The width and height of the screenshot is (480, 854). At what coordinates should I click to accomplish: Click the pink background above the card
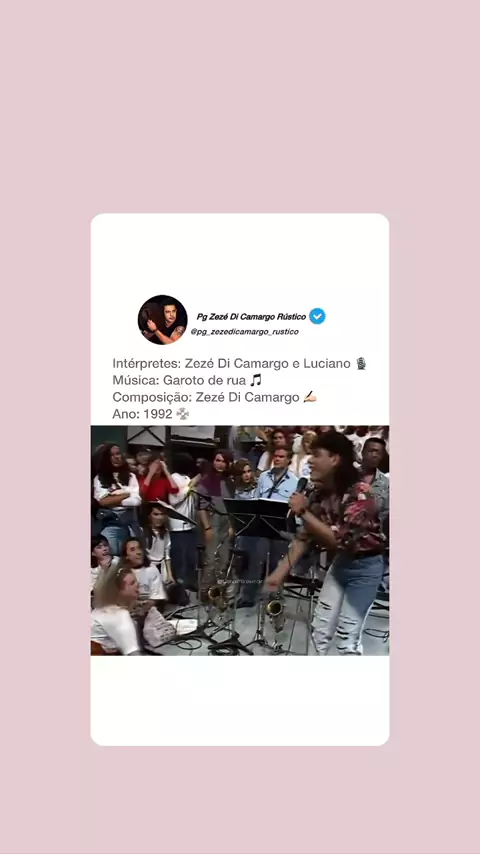(240, 106)
